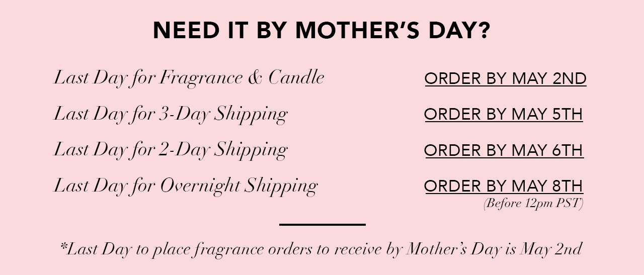Select the ORDER BY MAY 6TH link
This screenshot has height=275, width=644.
tap(504, 150)
